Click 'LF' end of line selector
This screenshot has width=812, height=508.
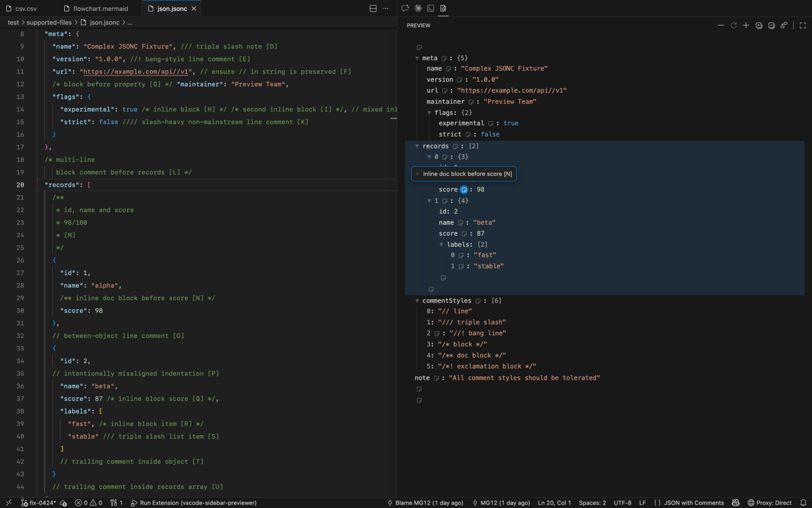point(642,503)
